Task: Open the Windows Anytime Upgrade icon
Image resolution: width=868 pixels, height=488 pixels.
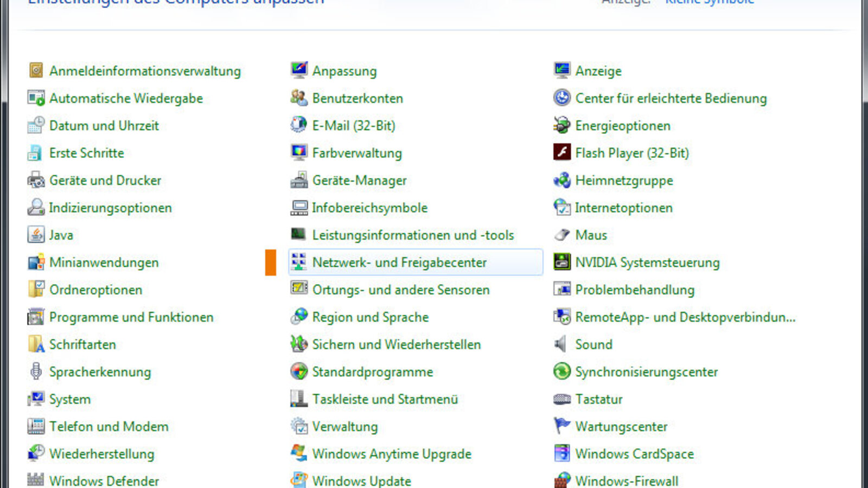Action: click(299, 453)
